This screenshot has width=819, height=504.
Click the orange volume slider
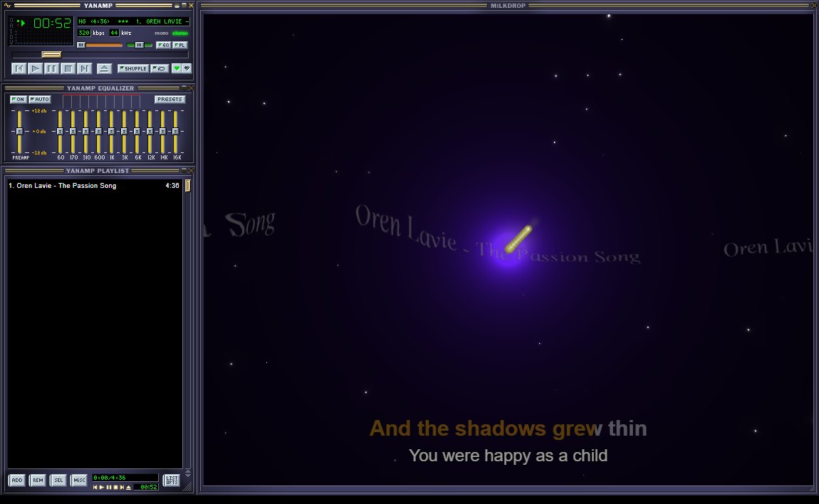[100, 45]
